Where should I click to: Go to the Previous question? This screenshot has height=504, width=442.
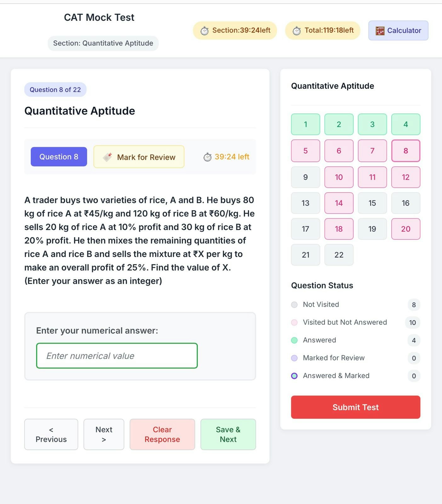pos(51,434)
